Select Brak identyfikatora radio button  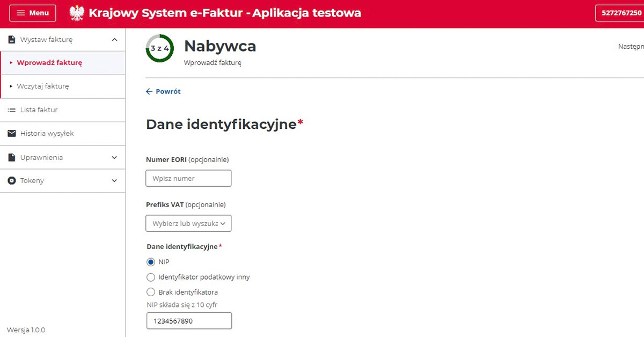pyautogui.click(x=151, y=292)
